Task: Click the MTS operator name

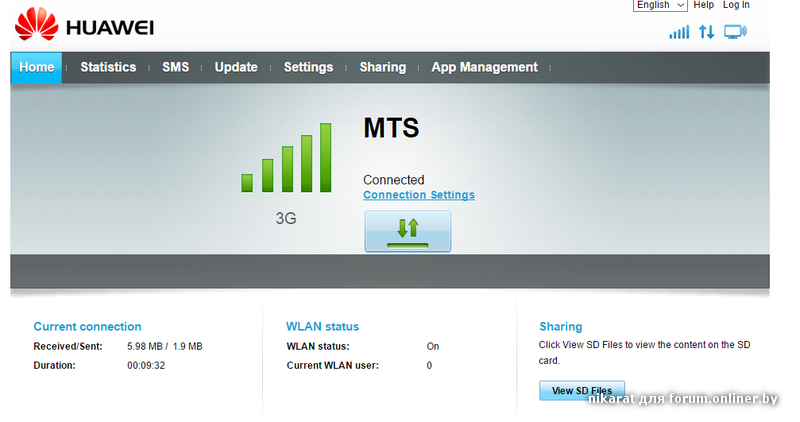Action: 391,128
